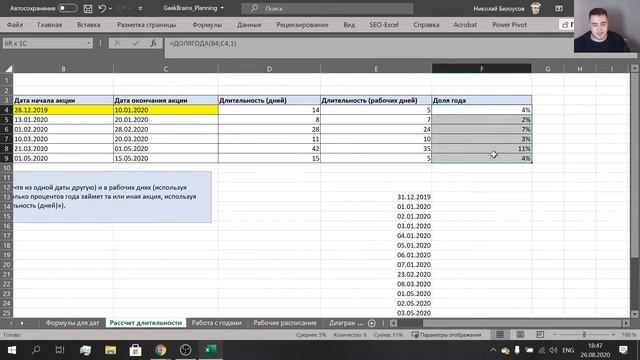640x360 pixels.
Task: Click the vertical scrollbar down arrow
Action: (635, 314)
